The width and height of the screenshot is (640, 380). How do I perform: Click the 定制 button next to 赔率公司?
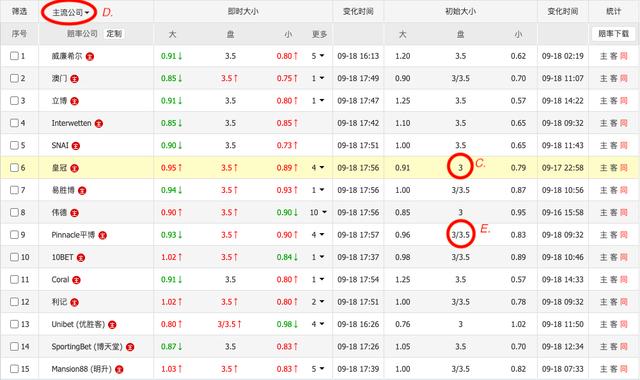[x=114, y=34]
